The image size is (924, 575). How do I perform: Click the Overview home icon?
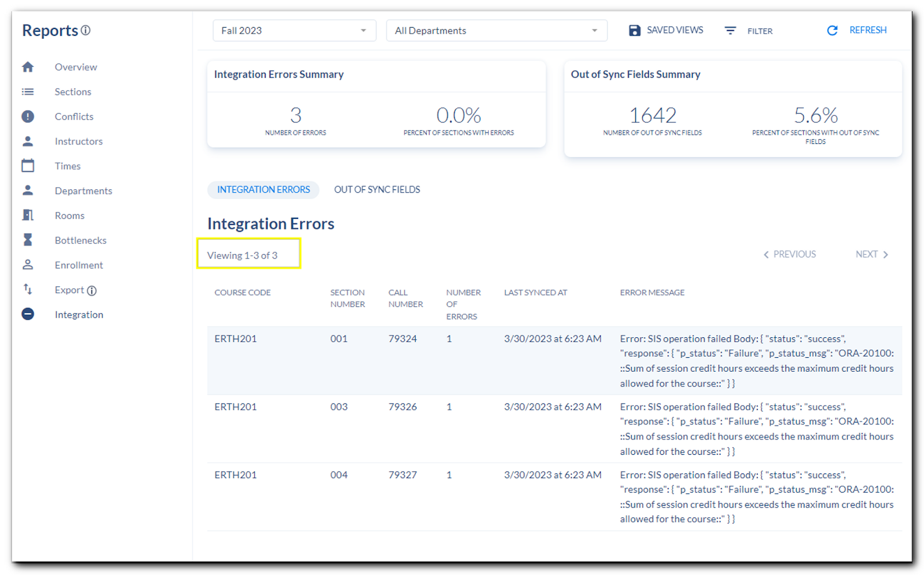pos(28,67)
